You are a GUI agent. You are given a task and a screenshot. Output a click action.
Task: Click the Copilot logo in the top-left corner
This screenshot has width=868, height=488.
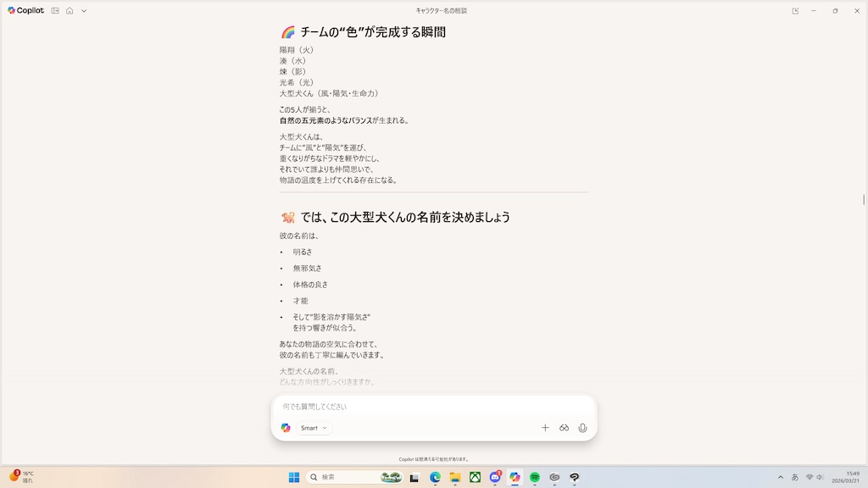coord(11,11)
